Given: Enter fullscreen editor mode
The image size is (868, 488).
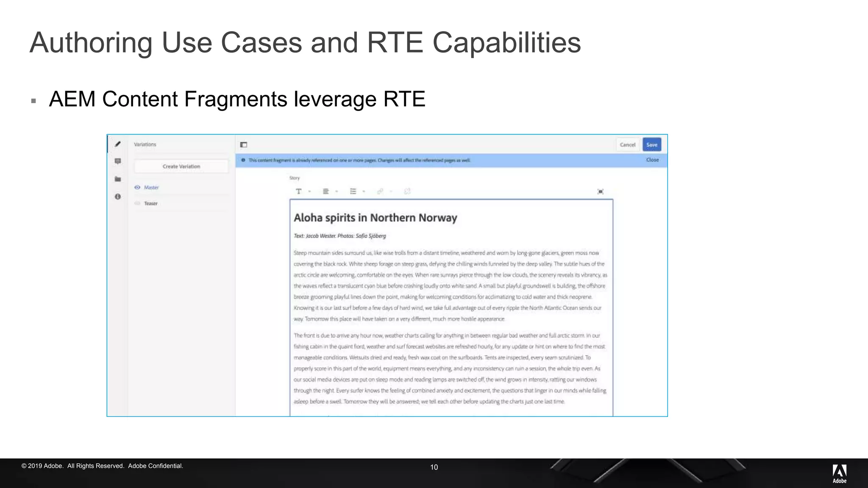Looking at the screenshot, I should [601, 191].
